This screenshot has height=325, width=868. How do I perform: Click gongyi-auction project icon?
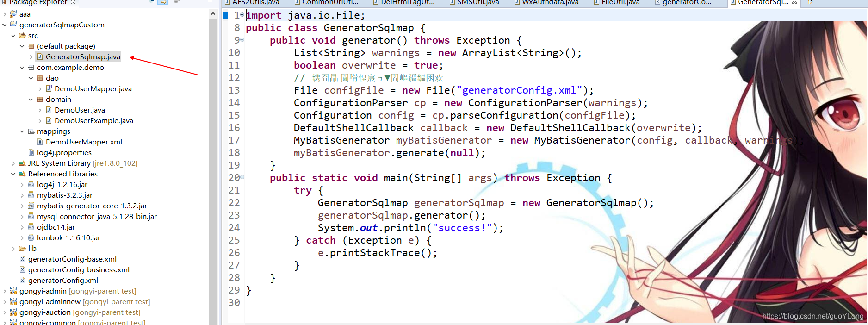tap(13, 312)
